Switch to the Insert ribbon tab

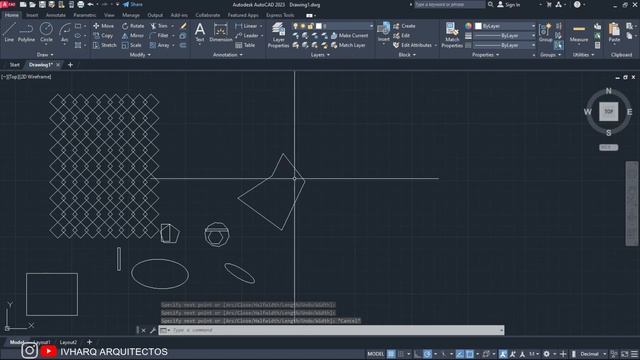[32, 15]
